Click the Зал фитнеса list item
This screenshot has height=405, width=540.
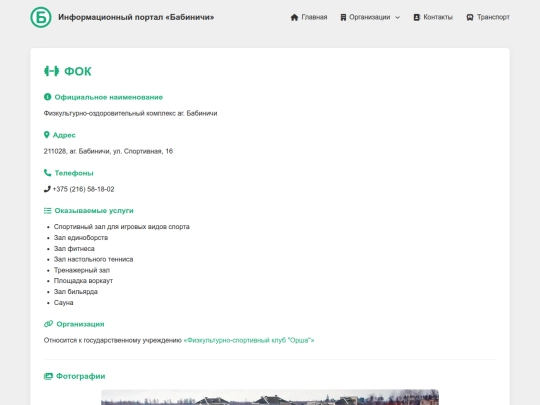coord(74,248)
